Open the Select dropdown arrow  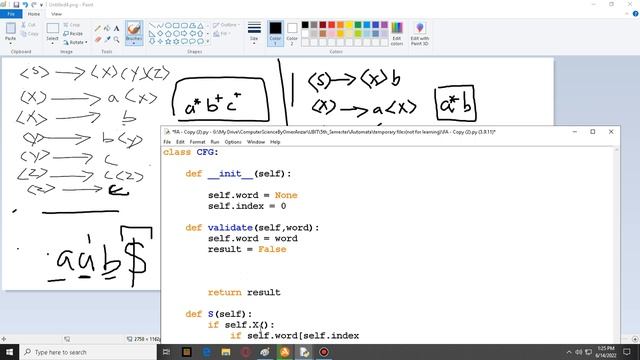coord(52,42)
